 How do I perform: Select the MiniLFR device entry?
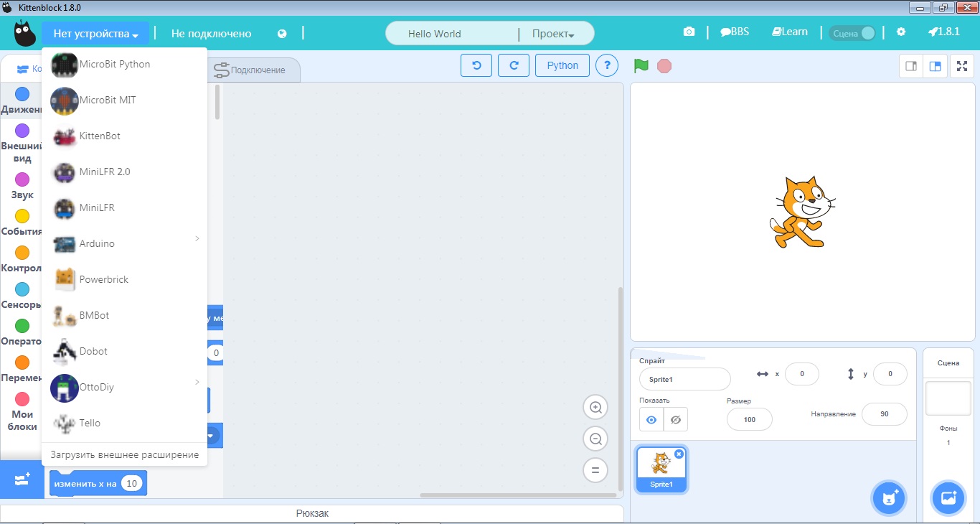tap(124, 208)
